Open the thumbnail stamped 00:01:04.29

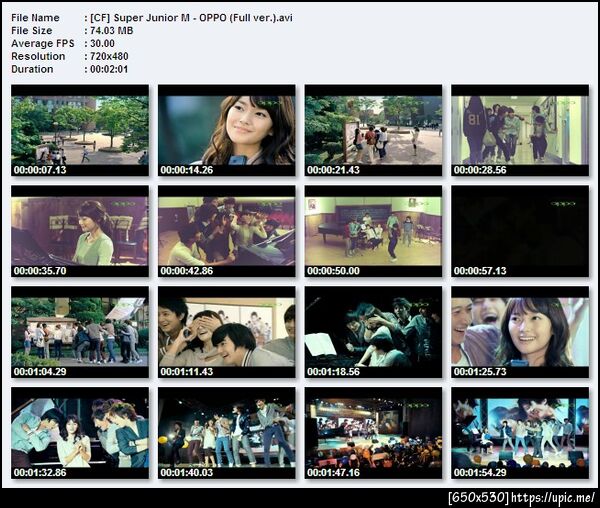point(80,332)
